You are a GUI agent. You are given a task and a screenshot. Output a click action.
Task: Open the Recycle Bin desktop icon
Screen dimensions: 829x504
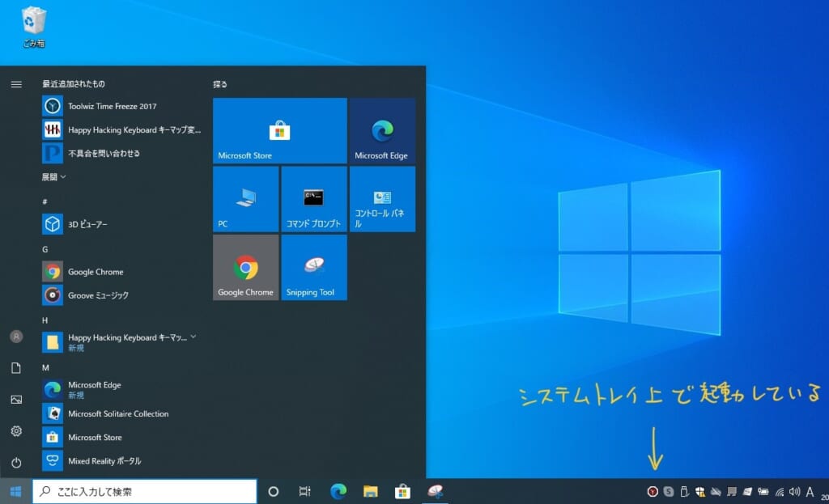(34, 27)
